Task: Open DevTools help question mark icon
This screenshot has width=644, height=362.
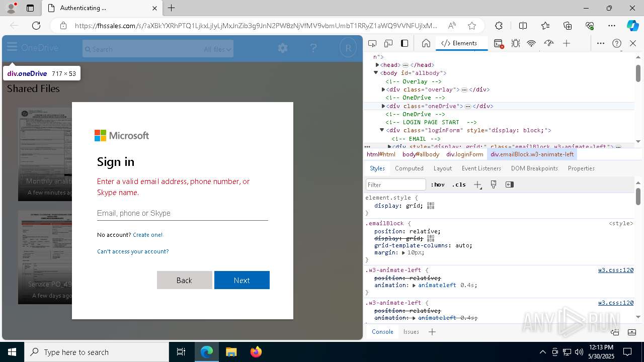Action: (617, 43)
